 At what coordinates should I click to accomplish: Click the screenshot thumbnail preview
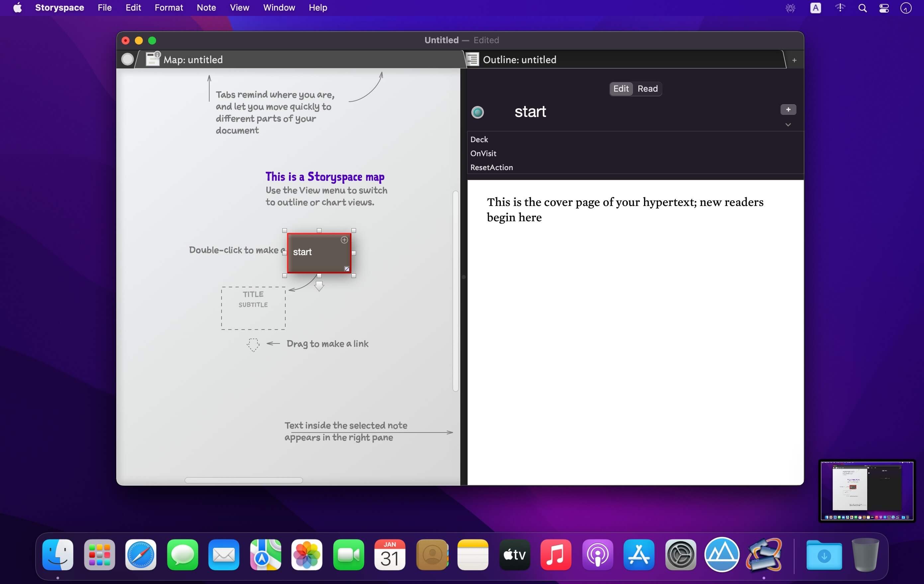(x=867, y=491)
